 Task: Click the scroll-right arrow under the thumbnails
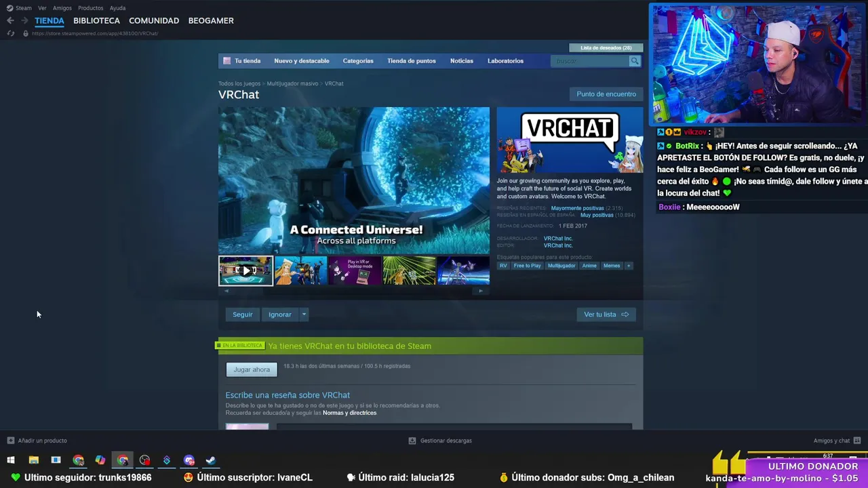[481, 291]
